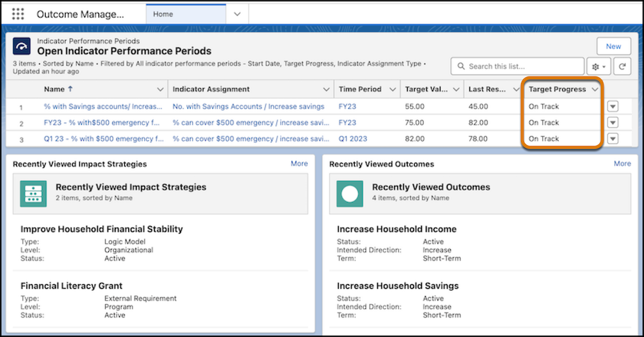Open FY23 time period in second row

[348, 123]
